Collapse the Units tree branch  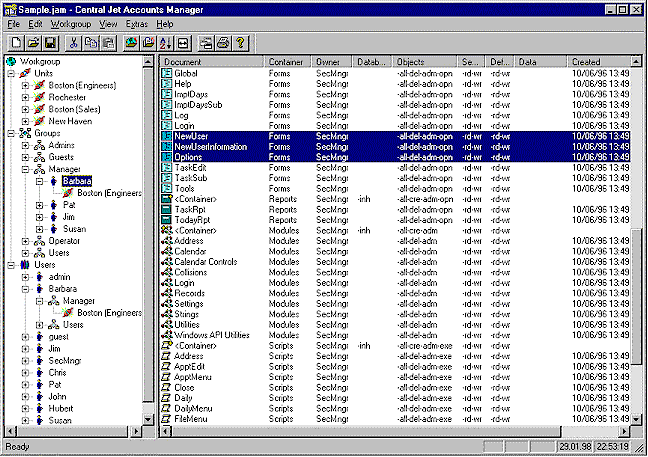pyautogui.click(x=11, y=74)
